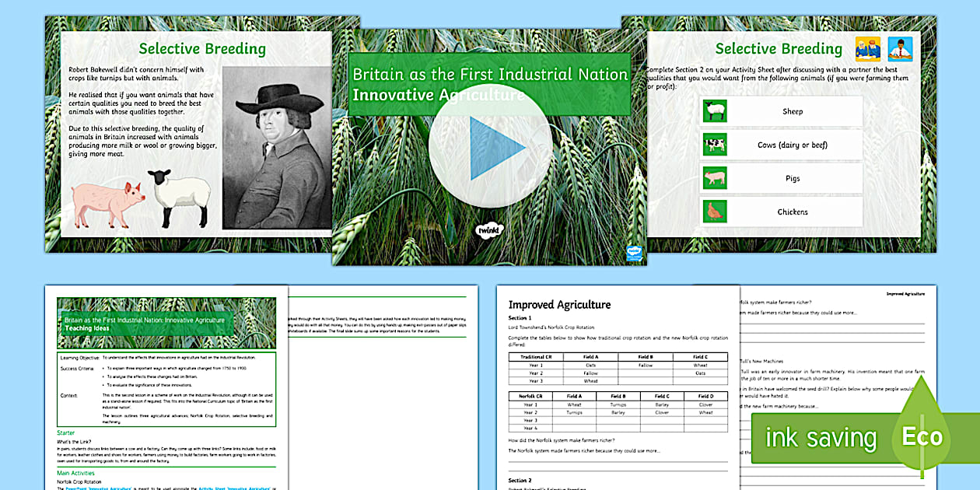Click the small Twinkl badge at slide corner

tap(634, 252)
